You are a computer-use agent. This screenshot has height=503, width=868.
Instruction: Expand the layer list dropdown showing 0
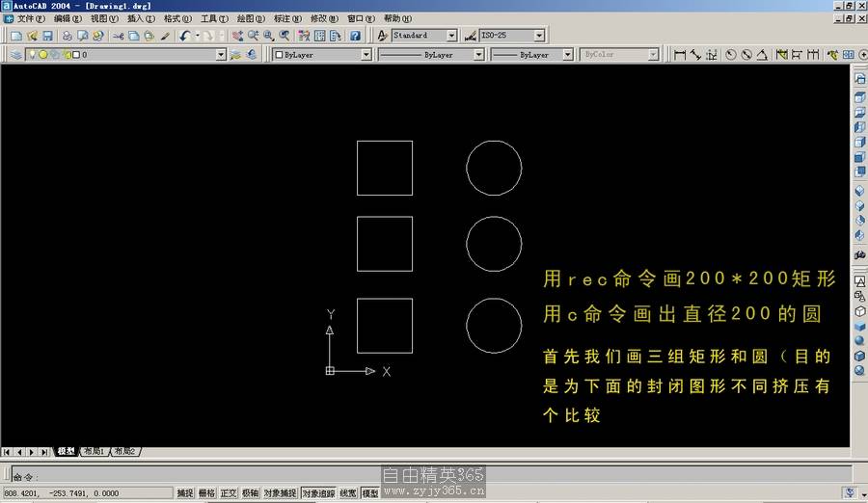click(x=221, y=55)
